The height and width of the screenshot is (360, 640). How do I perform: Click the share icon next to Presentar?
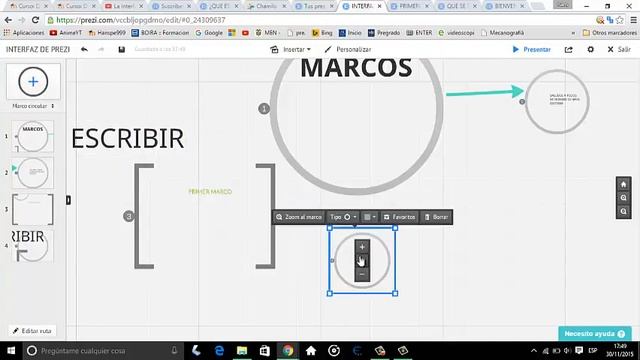(x=569, y=49)
